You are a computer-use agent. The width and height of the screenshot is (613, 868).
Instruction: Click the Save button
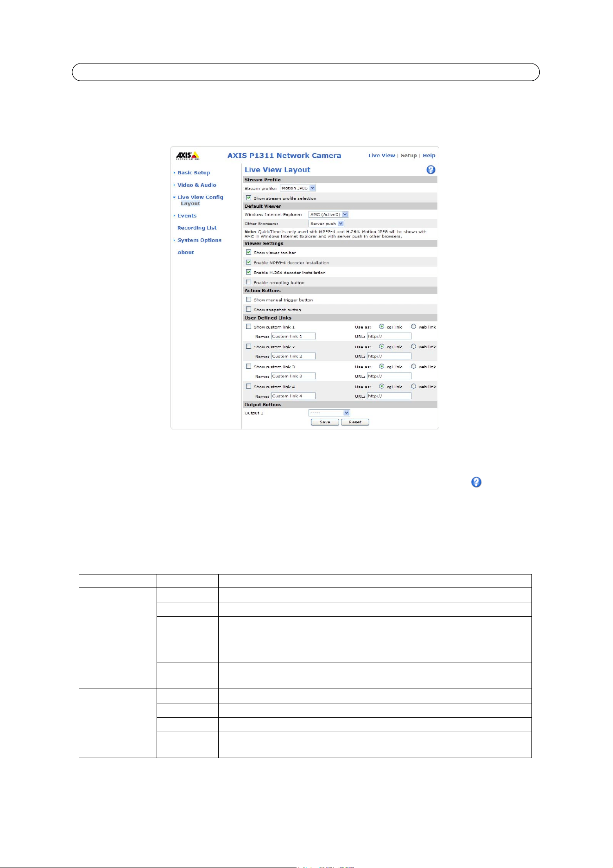pyautogui.click(x=325, y=422)
